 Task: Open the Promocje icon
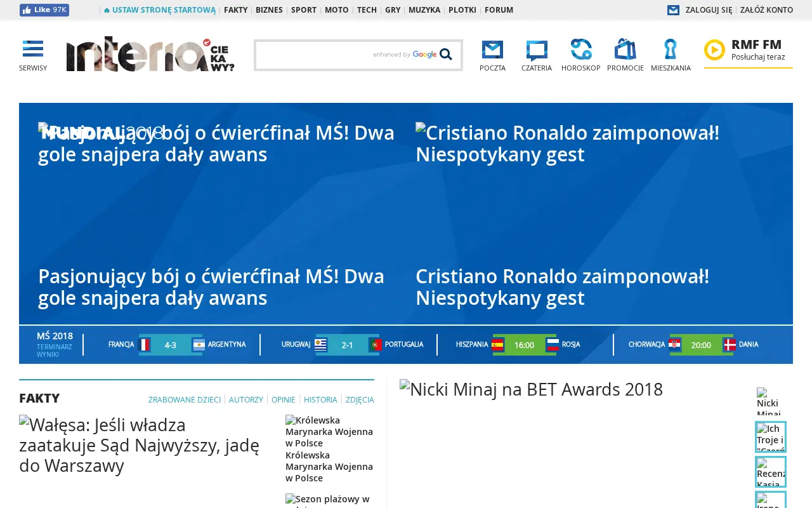click(x=625, y=50)
